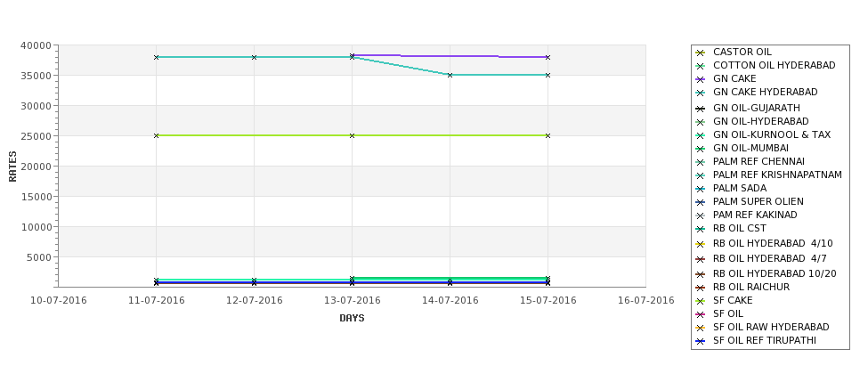The height and width of the screenshot is (382, 868).
Task: Click the SF CAKE legend marker icon
Action: pos(701,301)
